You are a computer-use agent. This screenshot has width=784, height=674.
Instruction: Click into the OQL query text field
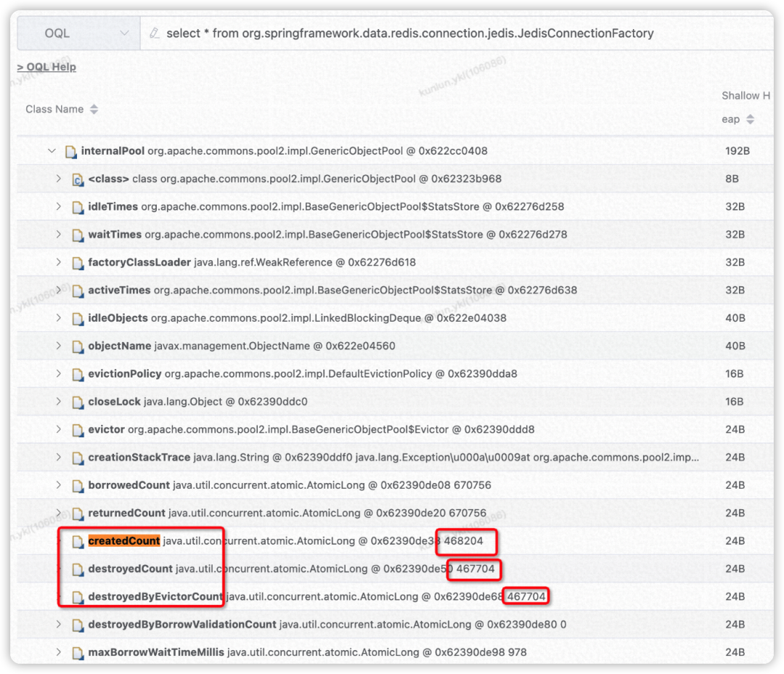(x=436, y=33)
